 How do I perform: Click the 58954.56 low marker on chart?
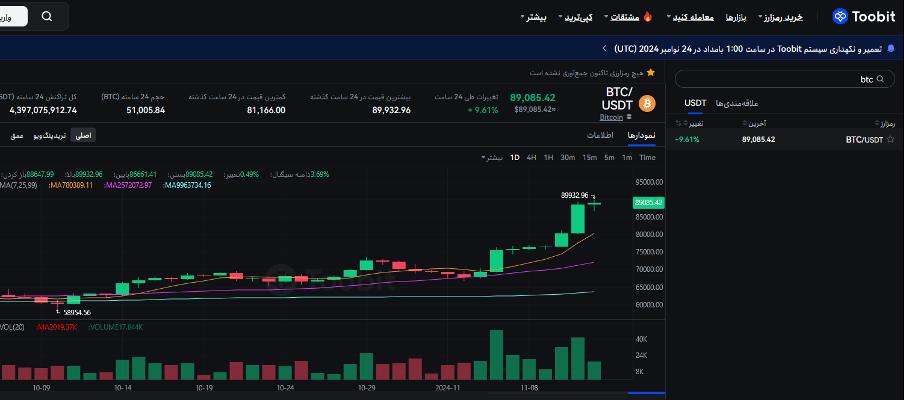(x=77, y=312)
